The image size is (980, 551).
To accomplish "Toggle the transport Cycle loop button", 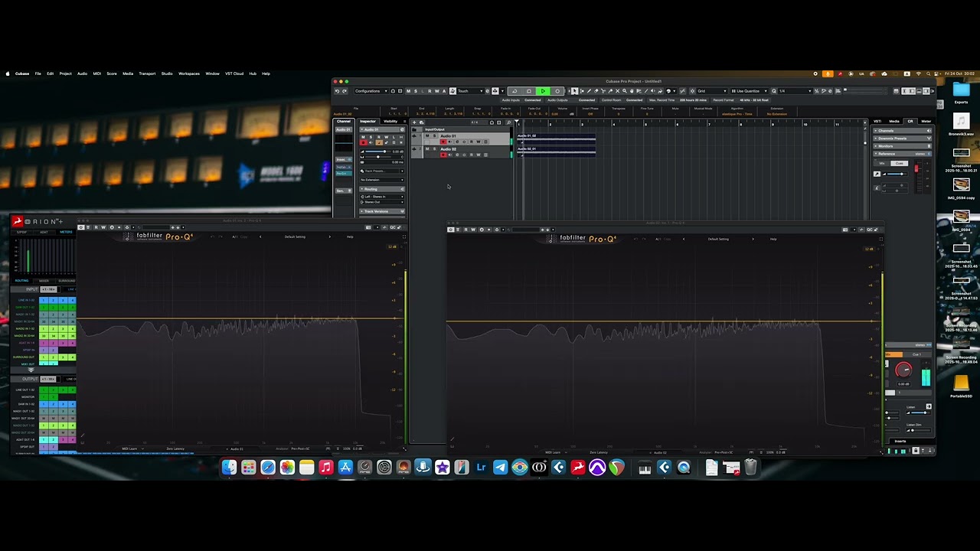I will click(x=514, y=91).
